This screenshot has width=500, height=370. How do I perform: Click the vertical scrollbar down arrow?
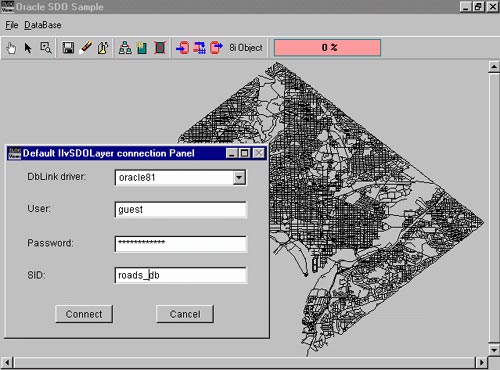(494, 350)
